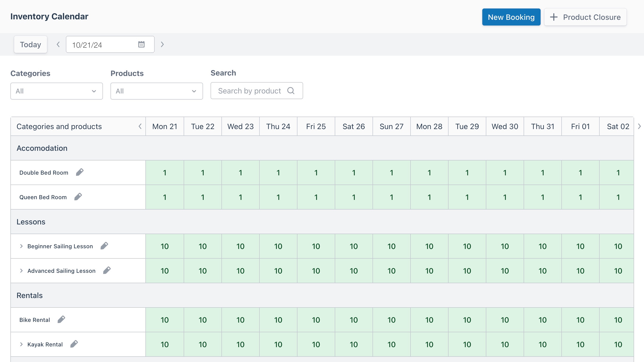Viewport: 644px width, 362px height.
Task: Open the Categories dropdown
Action: [x=56, y=91]
